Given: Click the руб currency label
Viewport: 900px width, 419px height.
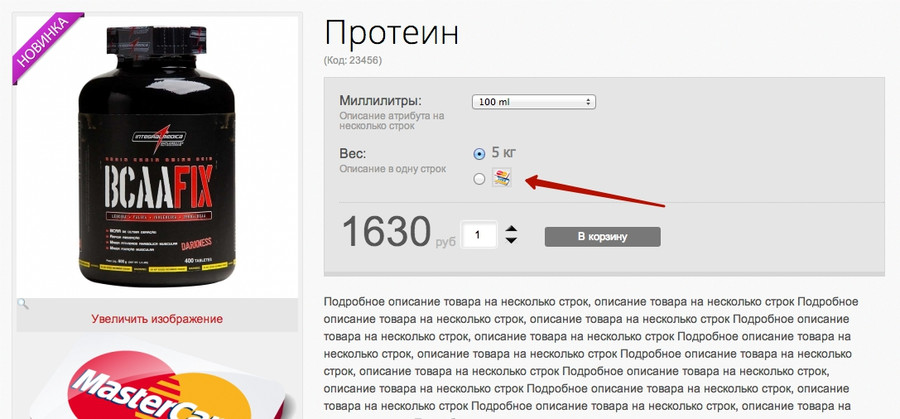Looking at the screenshot, I should 445,242.
